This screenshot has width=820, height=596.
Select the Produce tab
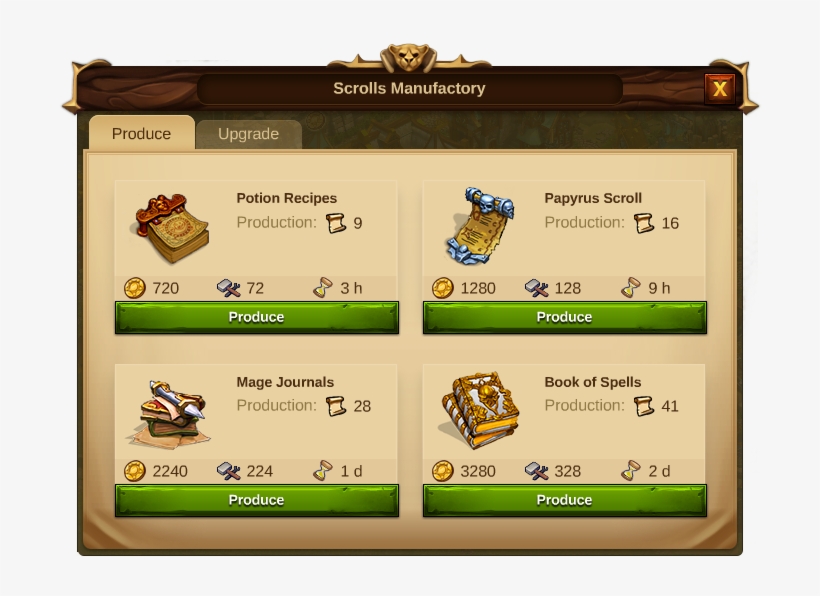142,133
